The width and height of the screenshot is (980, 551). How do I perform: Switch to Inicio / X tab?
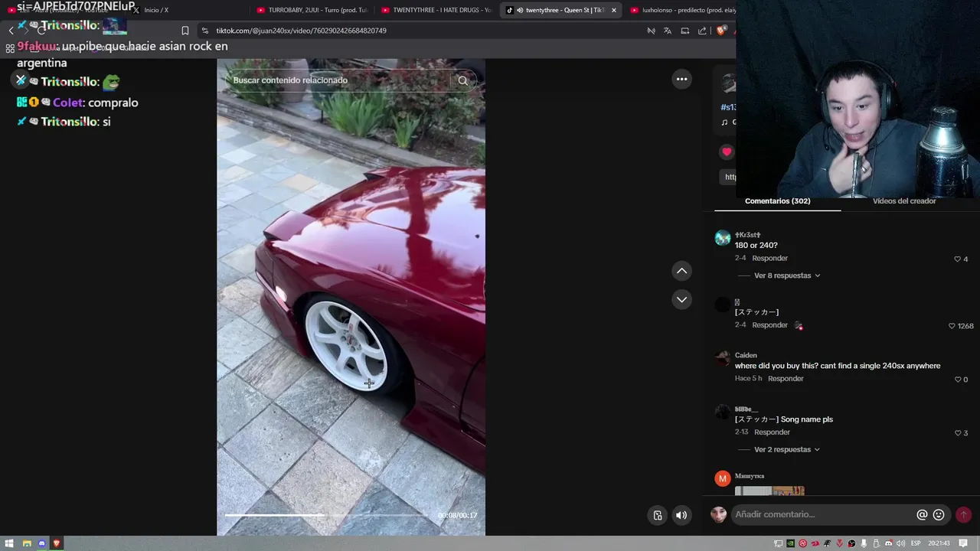[x=156, y=10]
